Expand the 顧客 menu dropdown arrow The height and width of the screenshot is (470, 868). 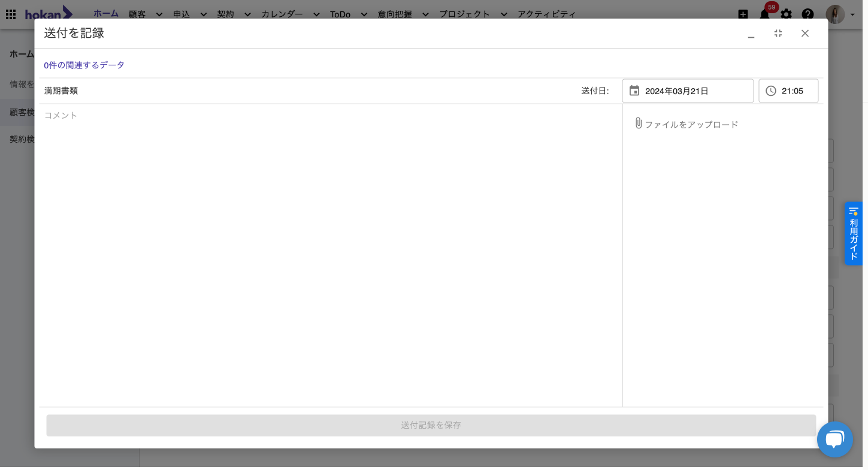point(159,14)
